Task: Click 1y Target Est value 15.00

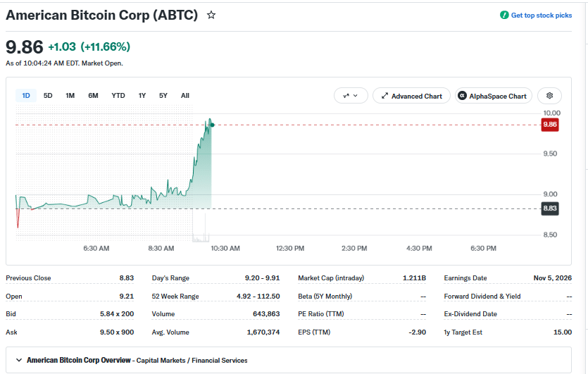Action: (x=563, y=332)
